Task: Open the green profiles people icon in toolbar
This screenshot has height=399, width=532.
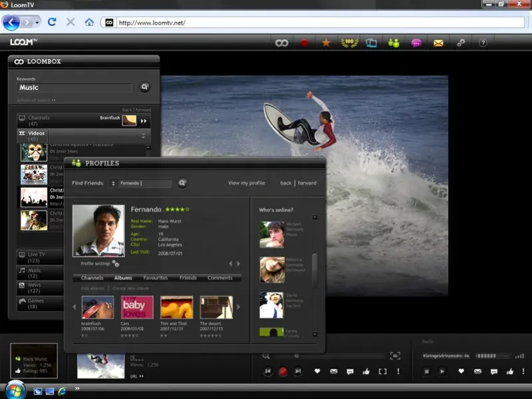Action: [394, 43]
